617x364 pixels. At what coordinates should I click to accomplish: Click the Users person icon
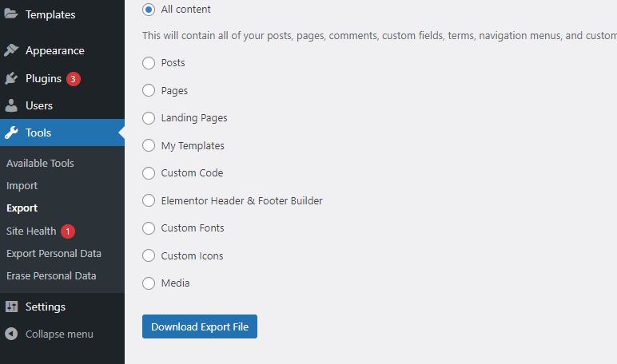(11, 105)
